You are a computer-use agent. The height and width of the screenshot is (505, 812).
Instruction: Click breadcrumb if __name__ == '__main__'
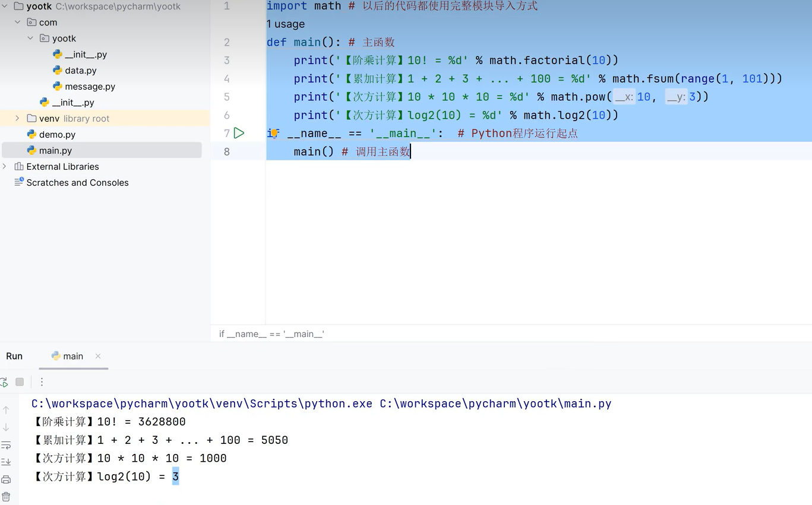(271, 334)
